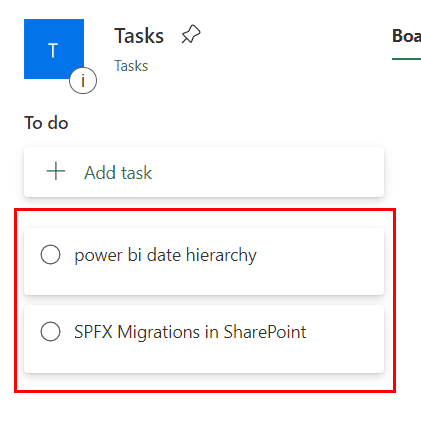Select the green underline beneath the Board tab
The image size is (421, 427).
pyautogui.click(x=406, y=59)
